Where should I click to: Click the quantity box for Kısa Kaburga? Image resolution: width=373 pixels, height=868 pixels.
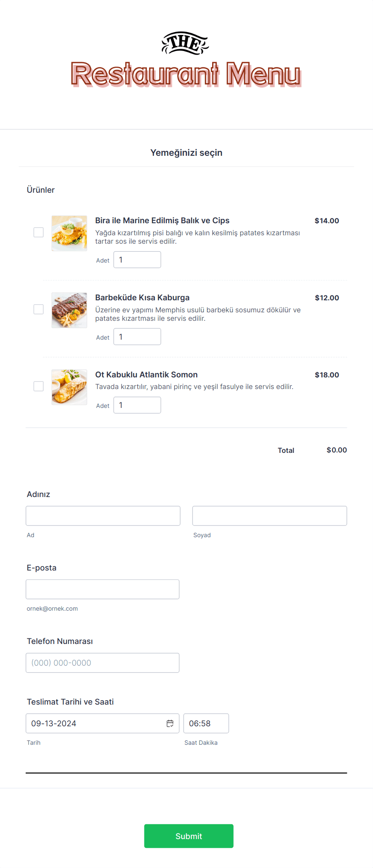[x=137, y=337]
